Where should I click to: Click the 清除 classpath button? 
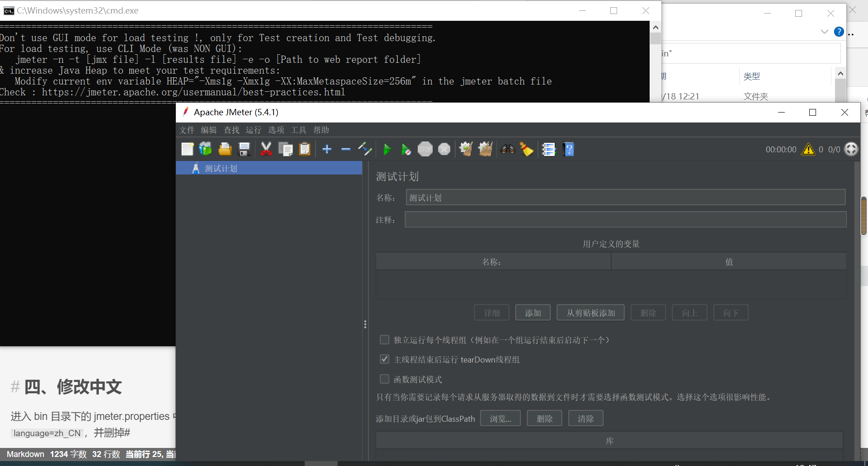click(586, 419)
